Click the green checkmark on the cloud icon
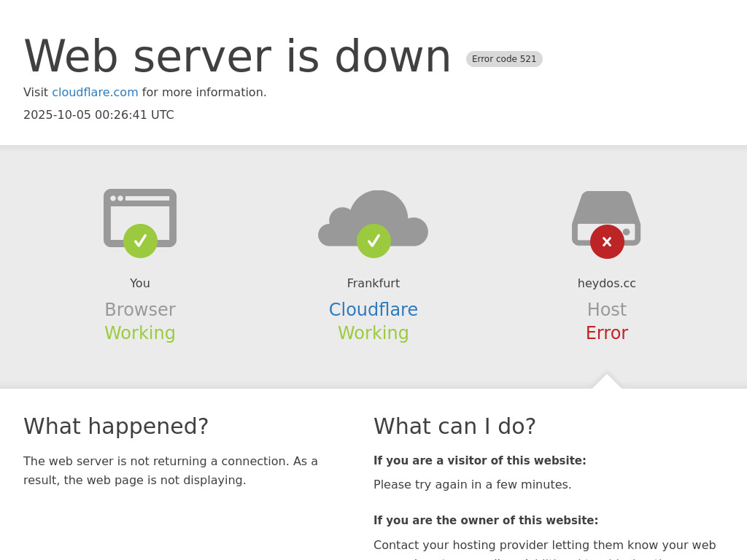The width and height of the screenshot is (747, 560). pyautogui.click(x=373, y=241)
